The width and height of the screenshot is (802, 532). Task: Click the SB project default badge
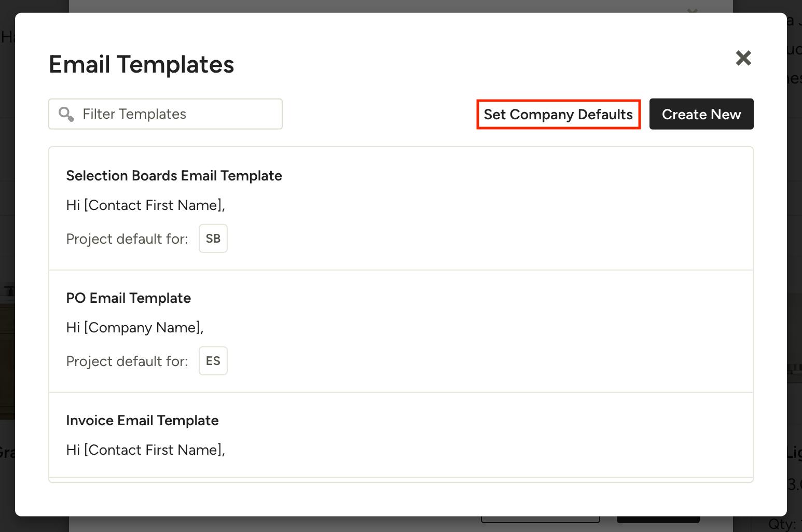(213, 239)
